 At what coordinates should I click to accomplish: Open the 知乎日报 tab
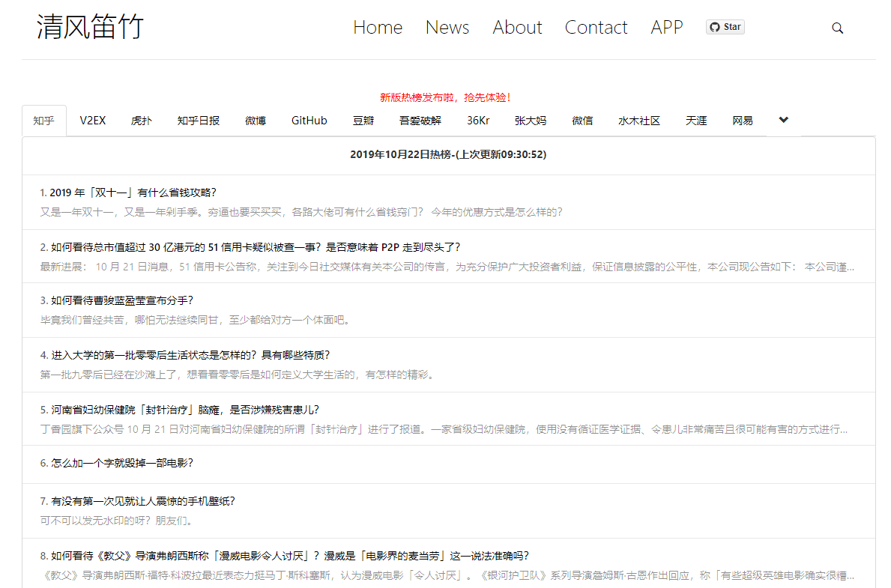point(198,121)
